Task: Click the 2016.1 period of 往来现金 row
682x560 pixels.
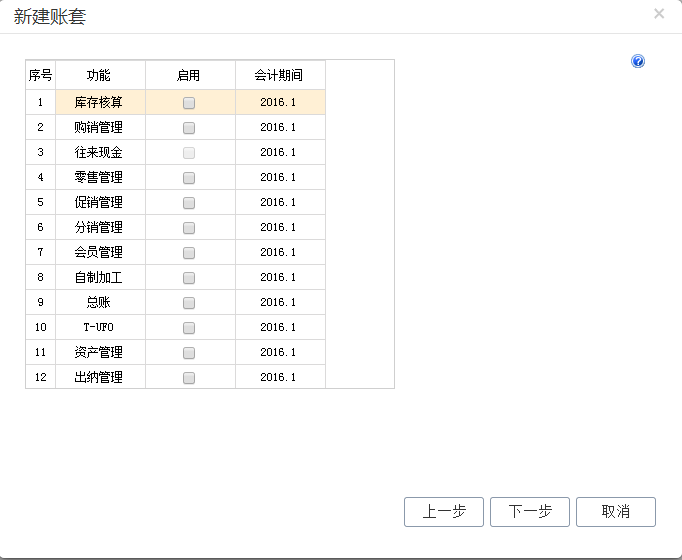Action: pos(281,152)
